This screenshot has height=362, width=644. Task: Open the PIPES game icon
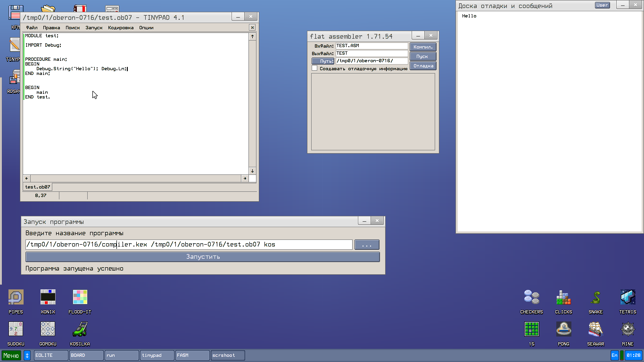(16, 298)
